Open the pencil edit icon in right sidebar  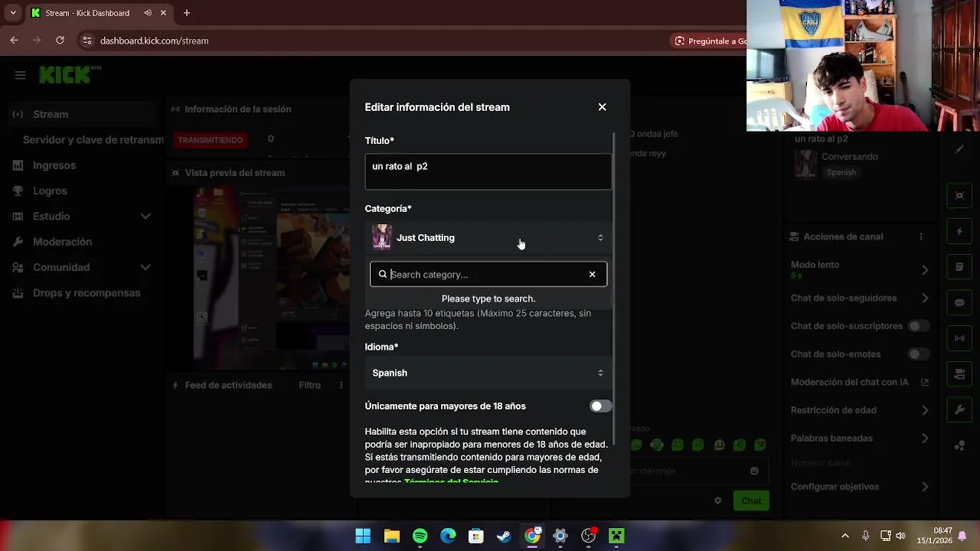tap(959, 150)
